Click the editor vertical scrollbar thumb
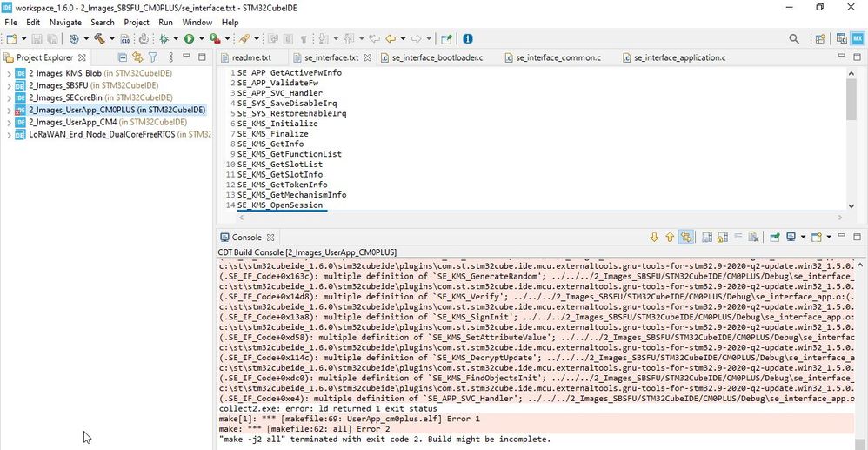This screenshot has width=868, height=450. click(x=852, y=98)
